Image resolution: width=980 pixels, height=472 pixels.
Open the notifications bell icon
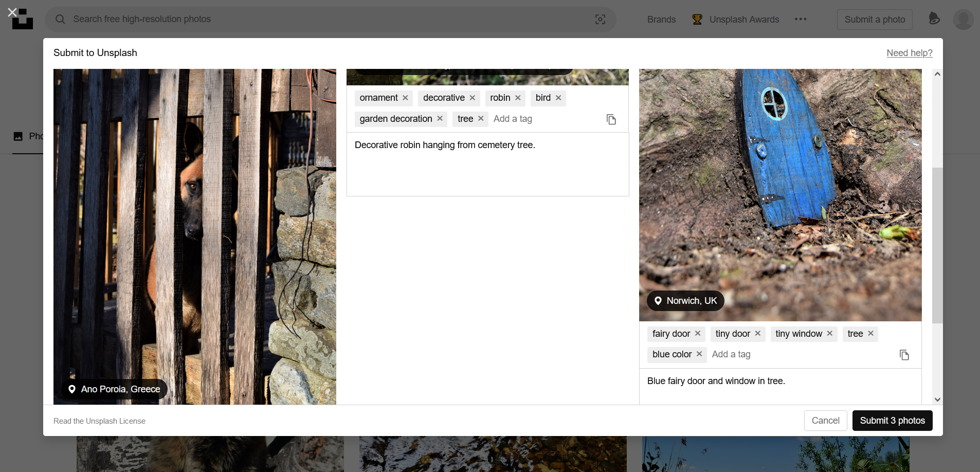click(934, 19)
